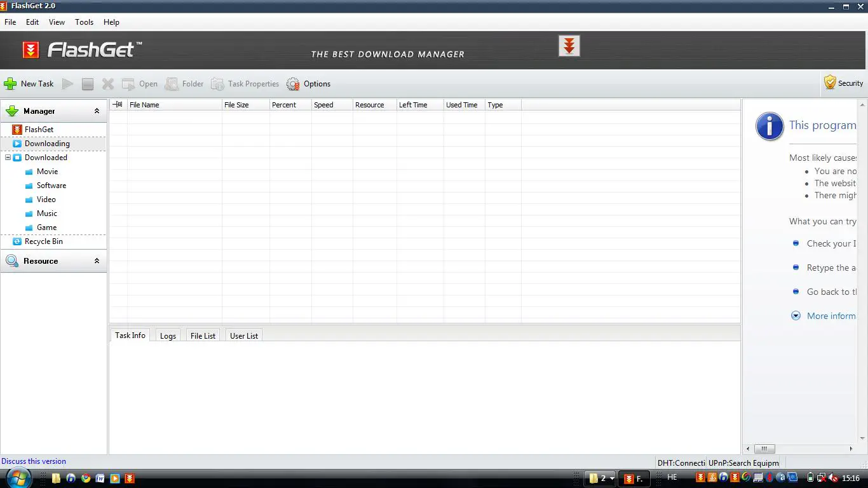Collapse the Resource panel

click(97, 261)
